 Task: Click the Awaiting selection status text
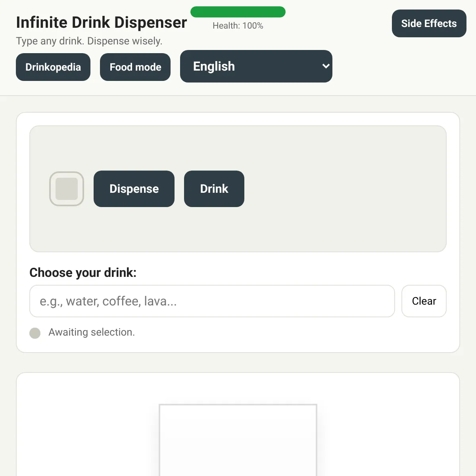point(92,332)
